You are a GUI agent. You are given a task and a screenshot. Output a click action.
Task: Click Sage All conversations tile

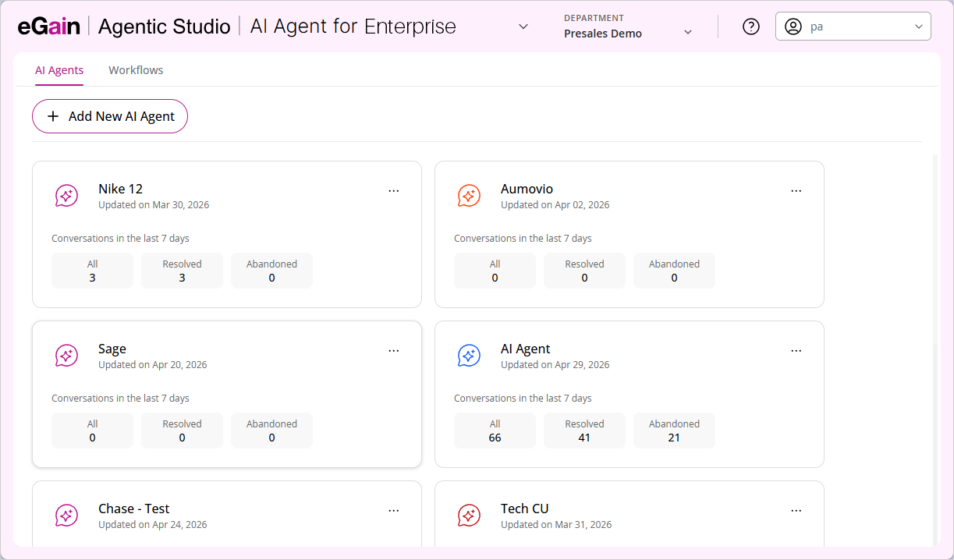(92, 431)
